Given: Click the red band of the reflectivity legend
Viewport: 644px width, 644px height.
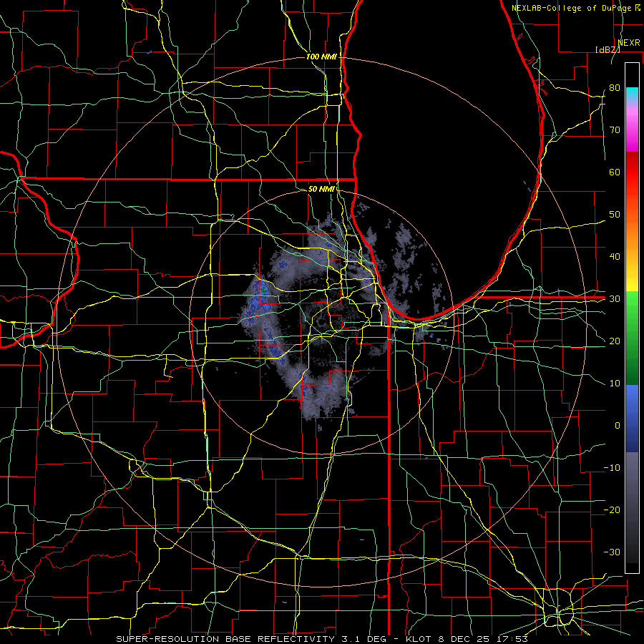Looking at the screenshot, I should coord(632,172).
